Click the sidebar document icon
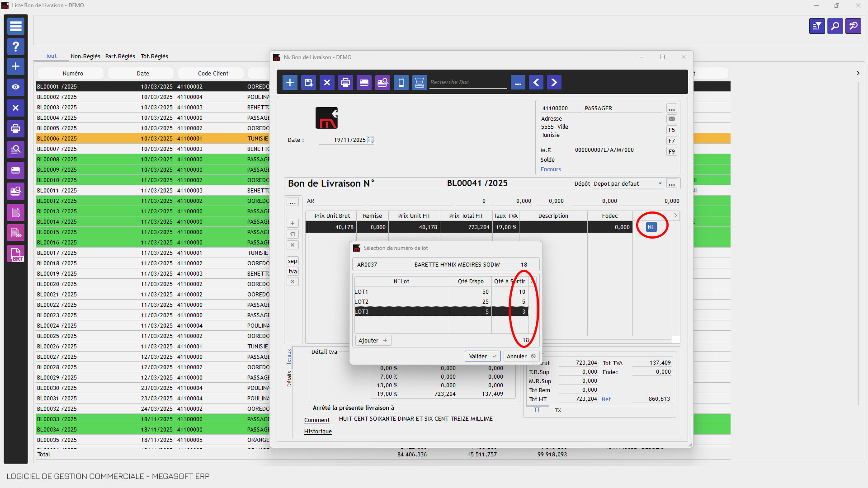 point(15,212)
